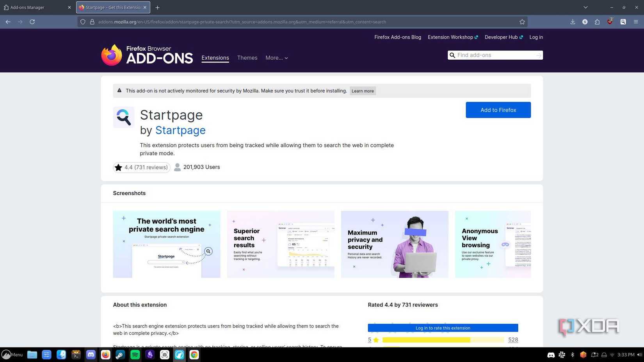
Task: Open a new tab with plus button
Action: point(157,7)
